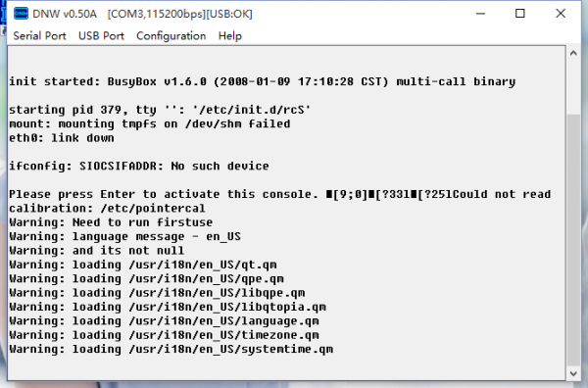Minimize the DNW window
This screenshot has height=388, width=588.
point(480,14)
